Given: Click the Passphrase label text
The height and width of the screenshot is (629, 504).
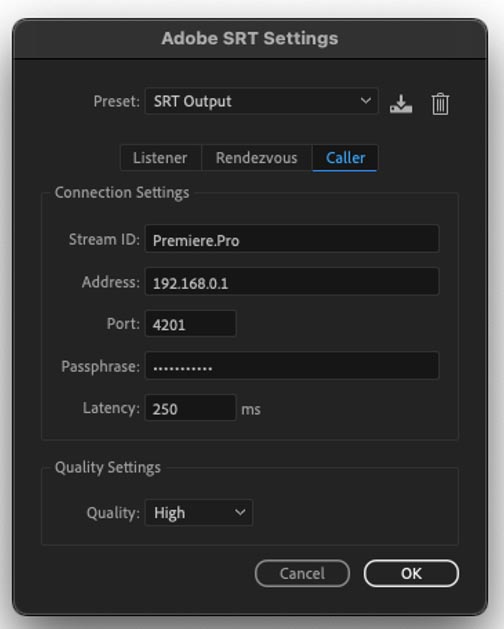Looking at the screenshot, I should 100,366.
